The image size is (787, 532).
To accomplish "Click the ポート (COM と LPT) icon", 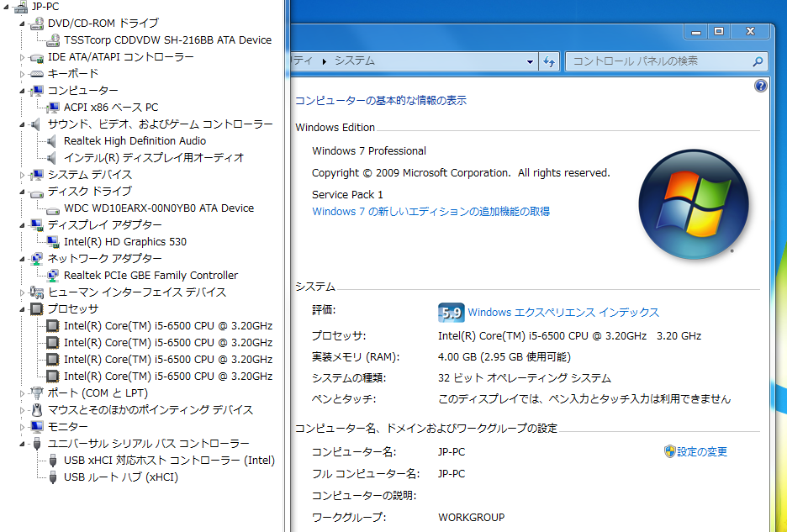I will click(x=37, y=393).
